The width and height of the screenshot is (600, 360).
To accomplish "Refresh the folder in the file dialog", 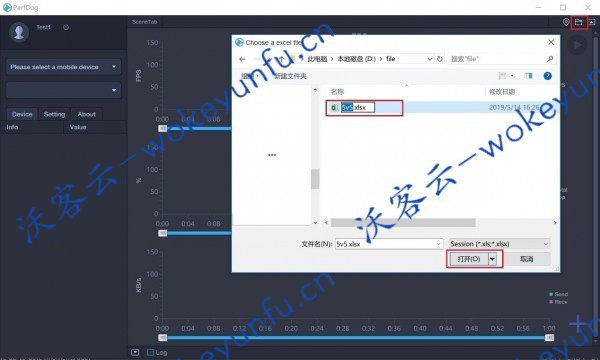I will (x=440, y=59).
